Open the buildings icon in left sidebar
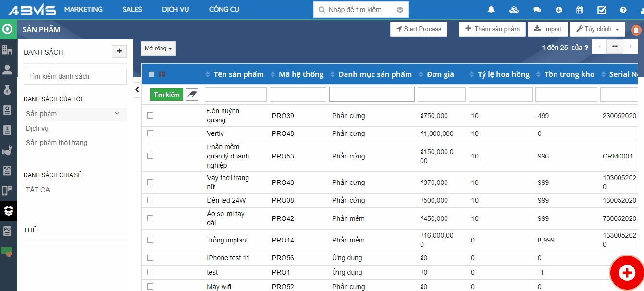This screenshot has height=291, width=644. [7, 49]
